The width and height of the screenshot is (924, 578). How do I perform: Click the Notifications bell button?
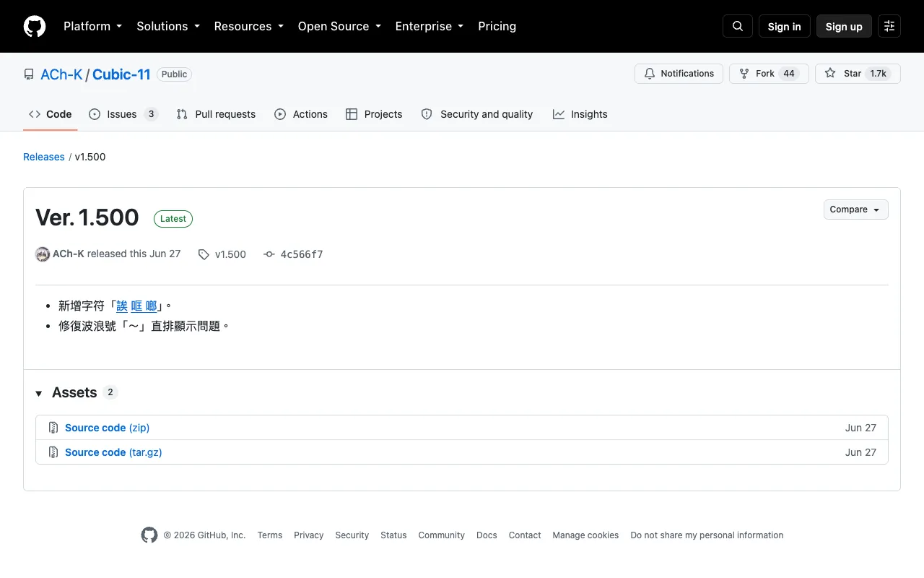coord(679,74)
